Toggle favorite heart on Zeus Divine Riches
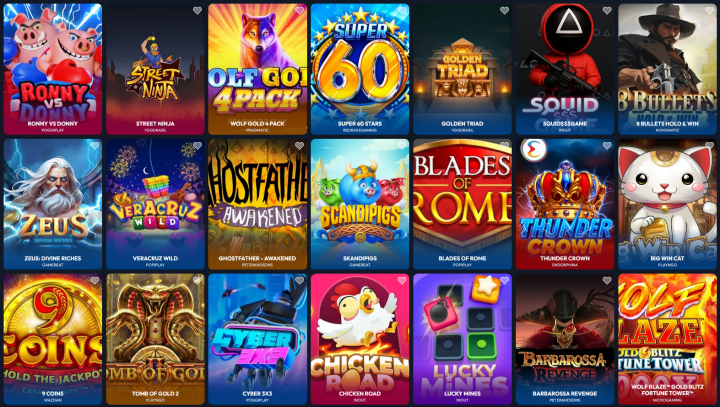The height and width of the screenshot is (407, 720). click(x=95, y=146)
